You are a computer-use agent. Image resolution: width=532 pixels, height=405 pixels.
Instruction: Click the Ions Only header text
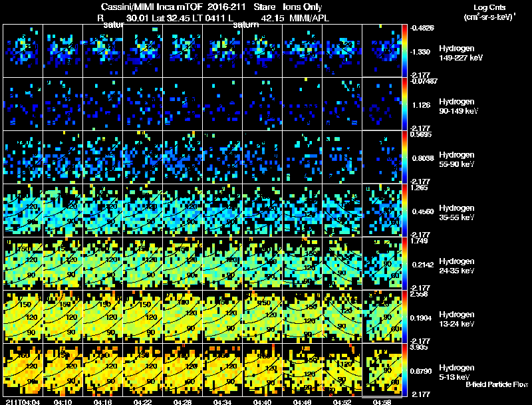coord(303,7)
